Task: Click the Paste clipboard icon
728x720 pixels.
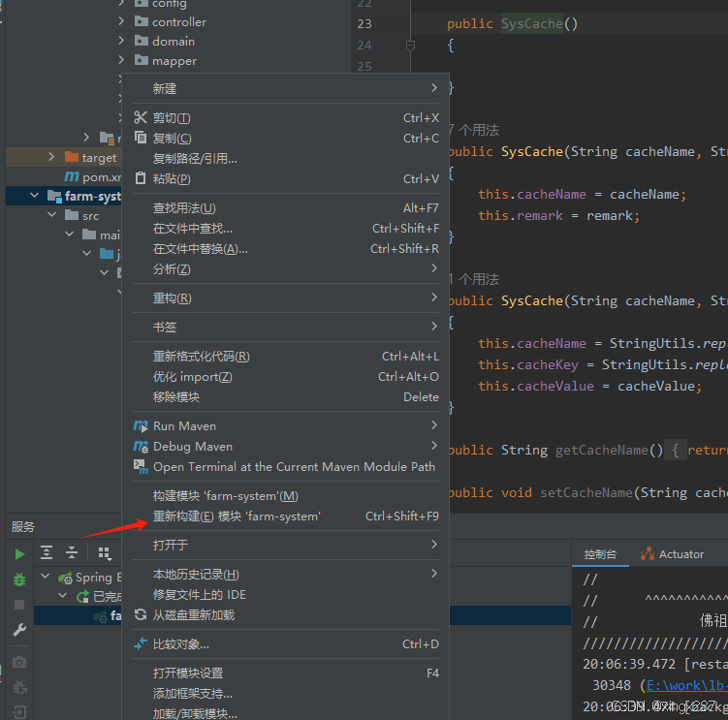Action: (141, 178)
